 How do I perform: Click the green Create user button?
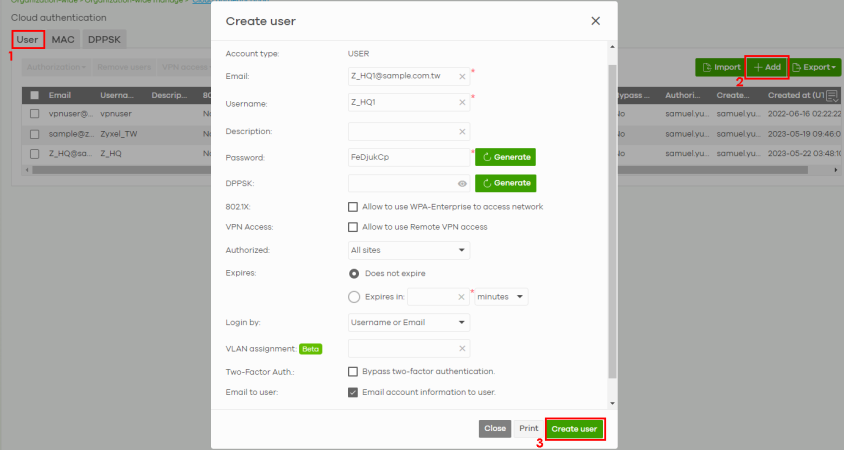coord(575,428)
